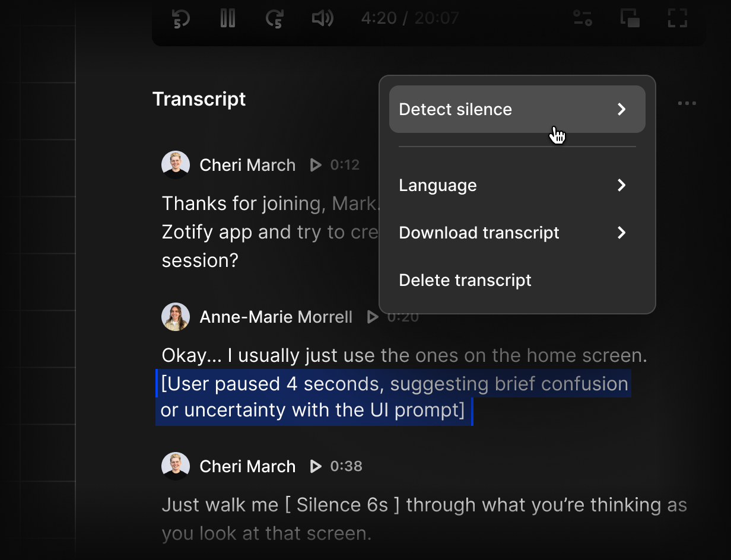Pause the video playback

pos(228,18)
